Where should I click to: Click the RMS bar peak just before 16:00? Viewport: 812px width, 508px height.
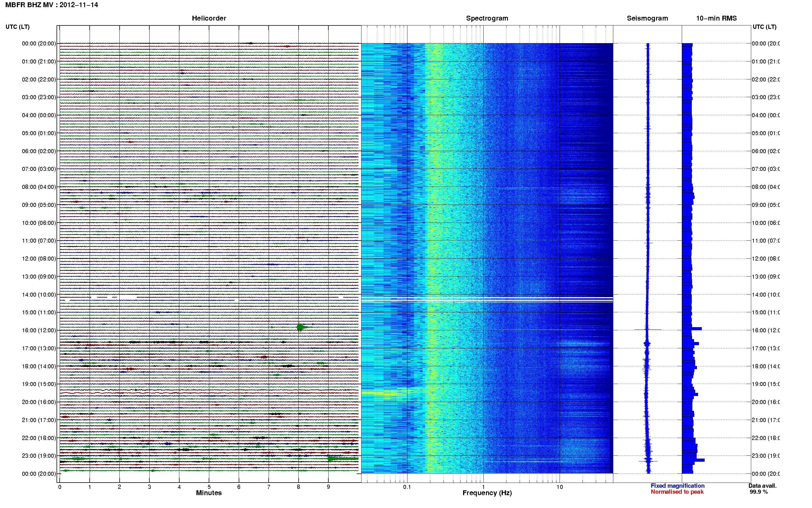[x=692, y=329]
